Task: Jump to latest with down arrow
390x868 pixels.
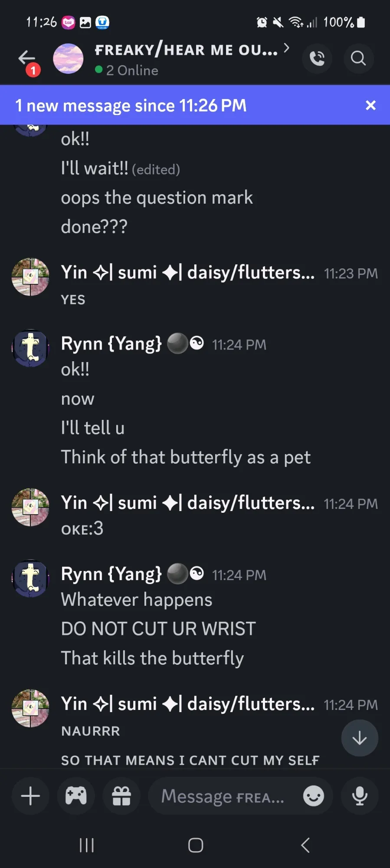Action: click(360, 738)
